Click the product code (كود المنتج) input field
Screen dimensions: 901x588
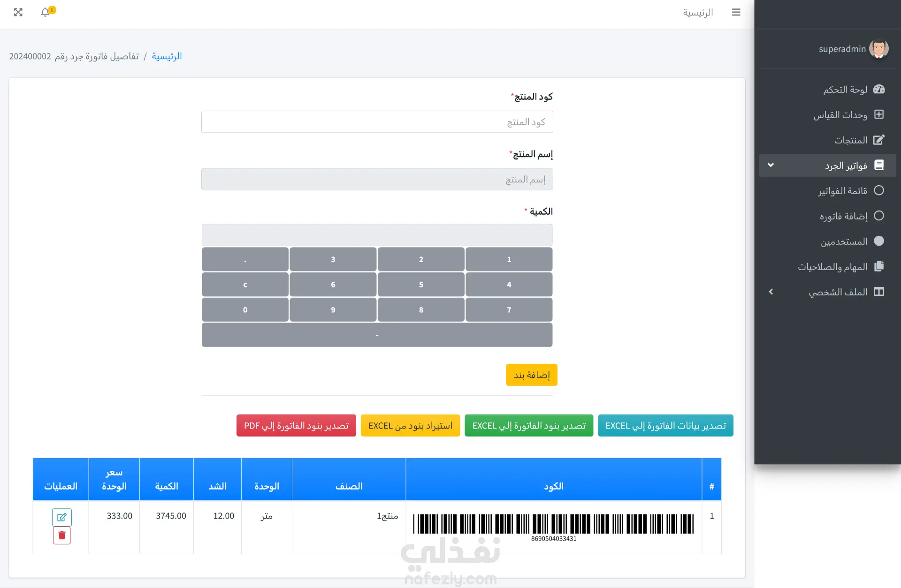[377, 122]
